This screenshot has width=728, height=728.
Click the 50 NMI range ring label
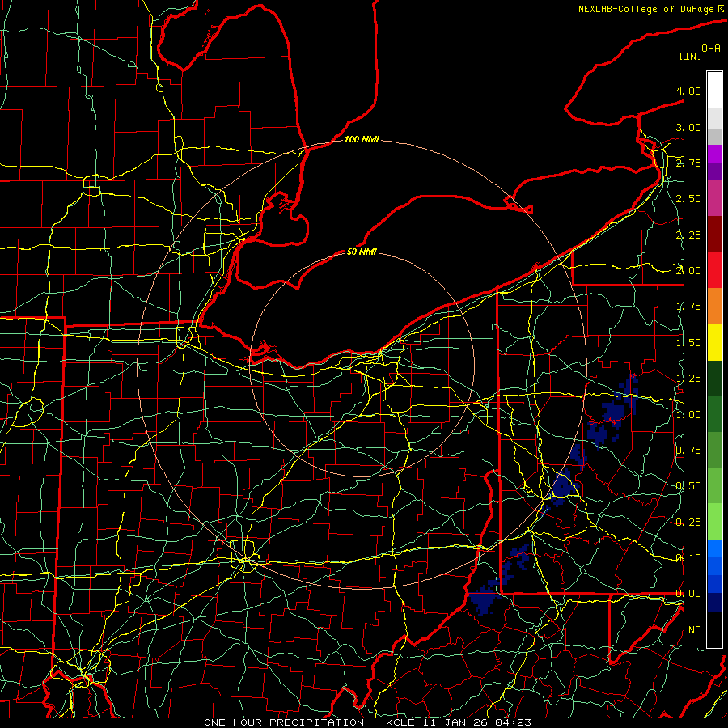click(x=362, y=252)
